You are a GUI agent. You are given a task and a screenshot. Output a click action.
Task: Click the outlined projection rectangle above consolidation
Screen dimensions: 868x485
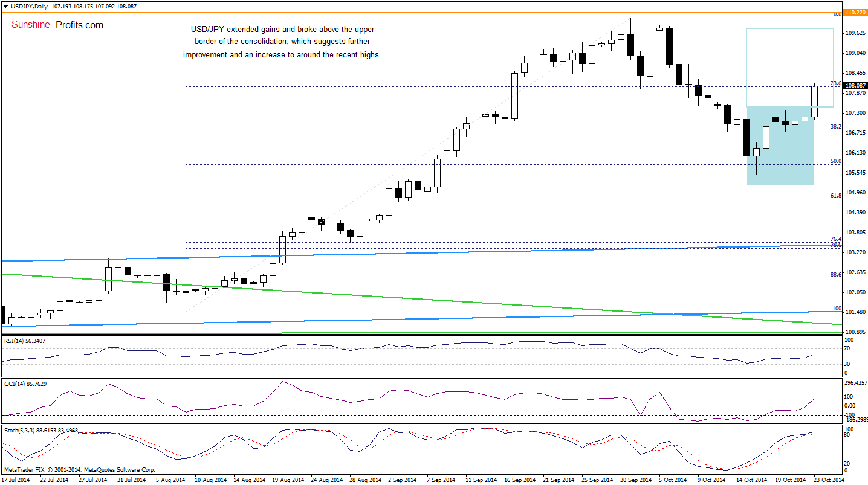[x=790, y=68]
